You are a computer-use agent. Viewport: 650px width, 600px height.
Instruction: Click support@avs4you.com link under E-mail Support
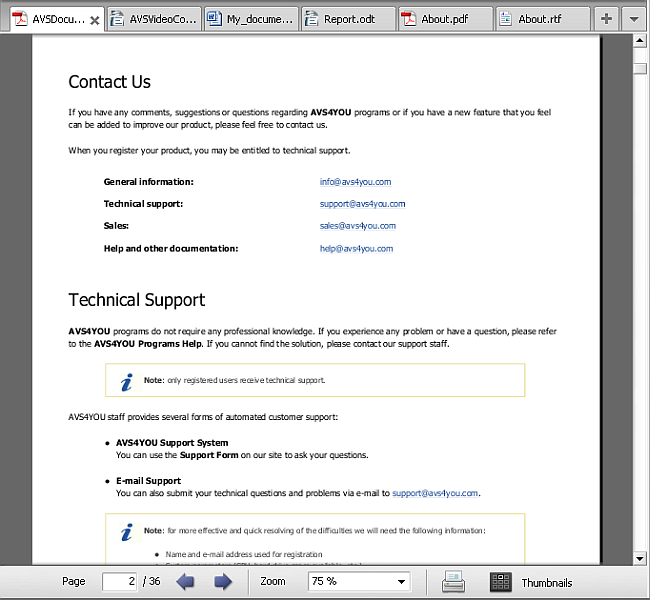435,493
